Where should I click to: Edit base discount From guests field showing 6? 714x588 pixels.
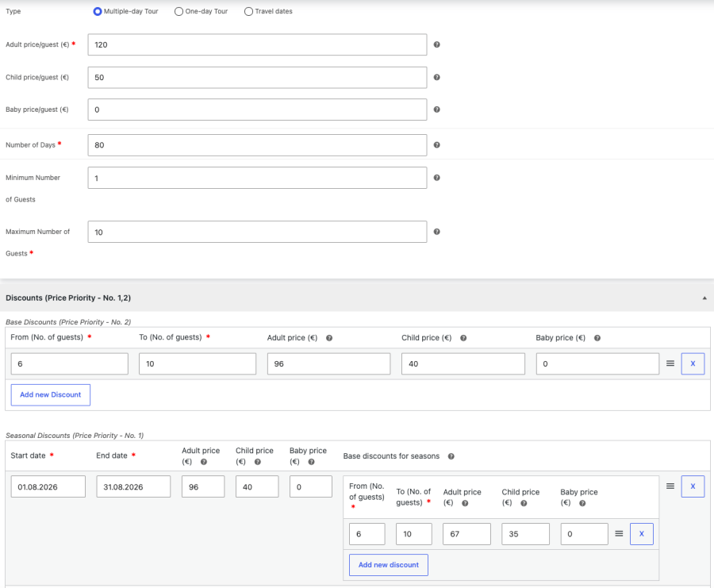pyautogui.click(x=70, y=364)
